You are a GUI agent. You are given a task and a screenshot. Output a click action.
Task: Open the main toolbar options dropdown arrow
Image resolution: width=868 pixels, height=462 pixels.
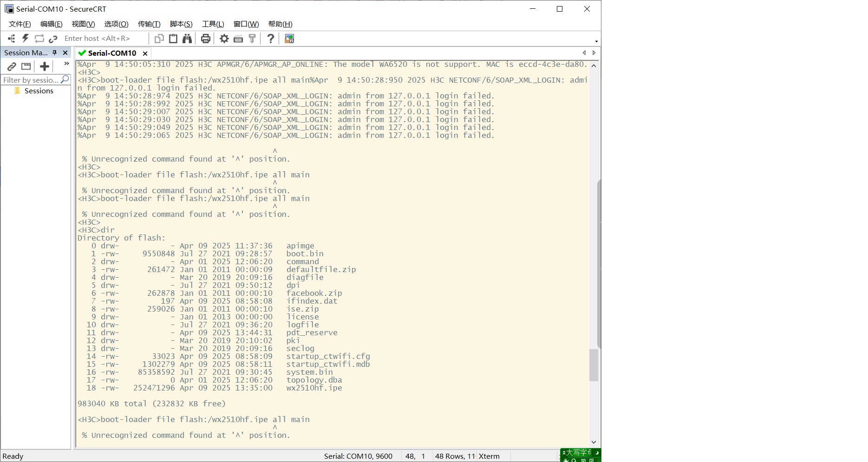pos(596,41)
